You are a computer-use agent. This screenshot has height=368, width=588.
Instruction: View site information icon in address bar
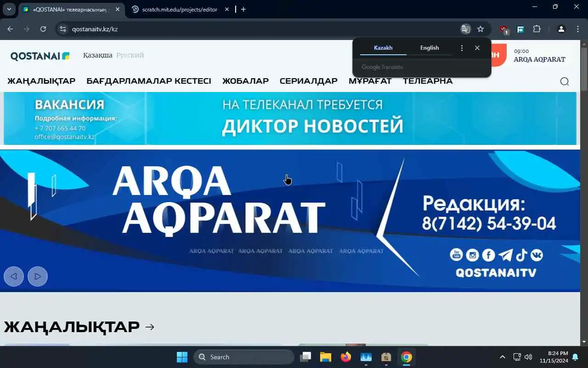click(x=63, y=29)
